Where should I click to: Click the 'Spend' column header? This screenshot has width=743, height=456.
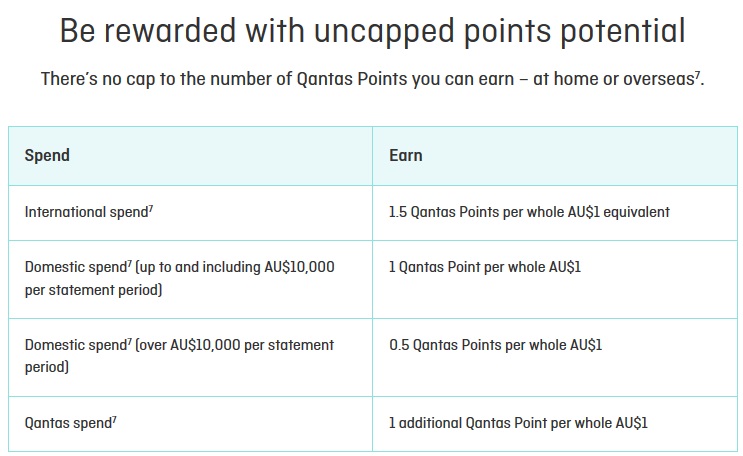click(47, 155)
